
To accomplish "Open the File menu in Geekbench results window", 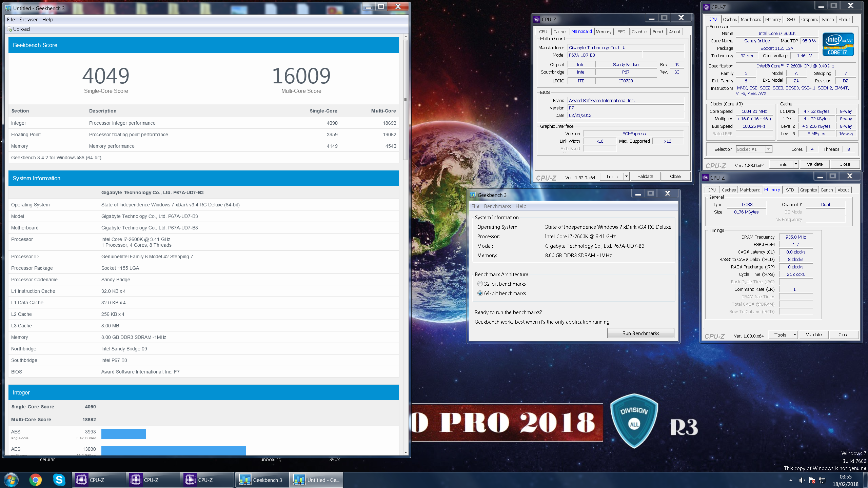I will pyautogui.click(x=11, y=19).
